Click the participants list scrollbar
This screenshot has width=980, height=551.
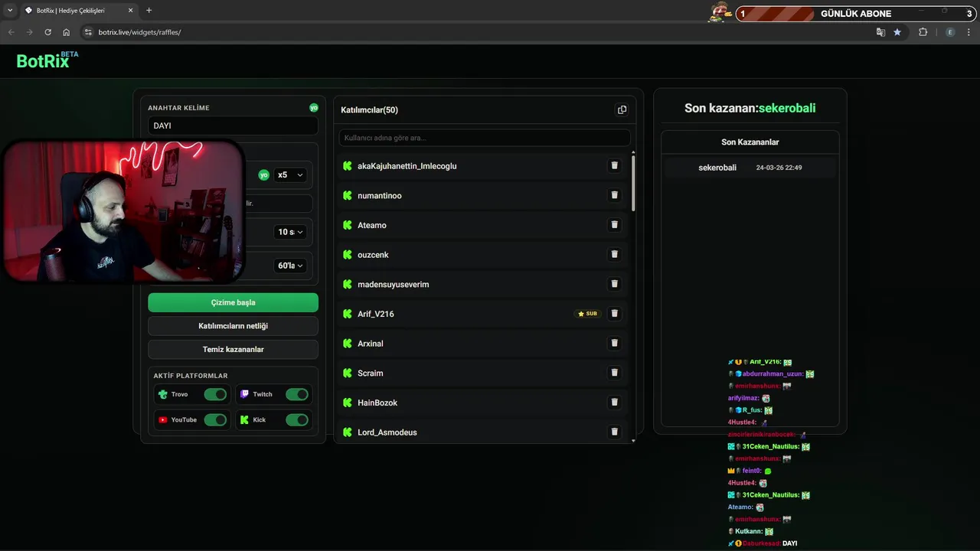tap(632, 182)
